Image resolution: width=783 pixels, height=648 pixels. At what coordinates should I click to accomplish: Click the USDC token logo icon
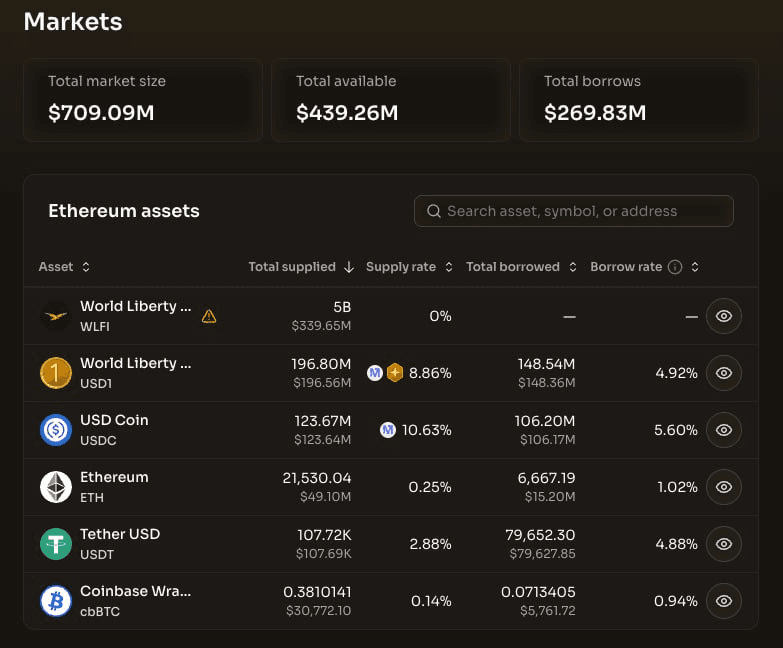[x=56, y=430]
